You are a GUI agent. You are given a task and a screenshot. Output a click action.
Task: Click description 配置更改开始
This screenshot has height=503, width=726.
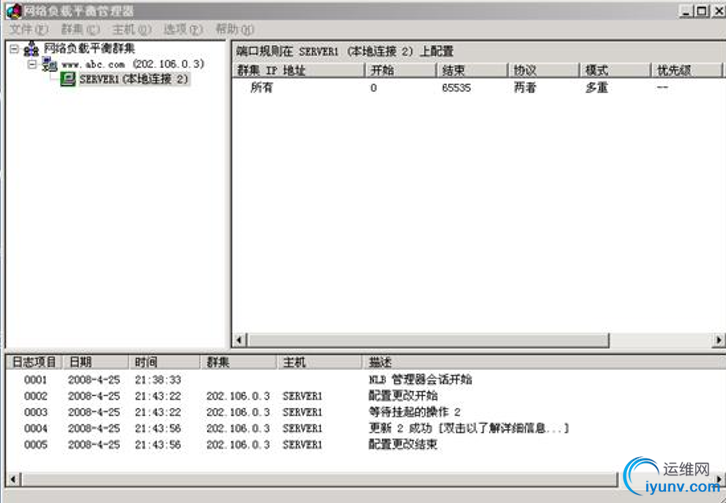pyautogui.click(x=403, y=396)
